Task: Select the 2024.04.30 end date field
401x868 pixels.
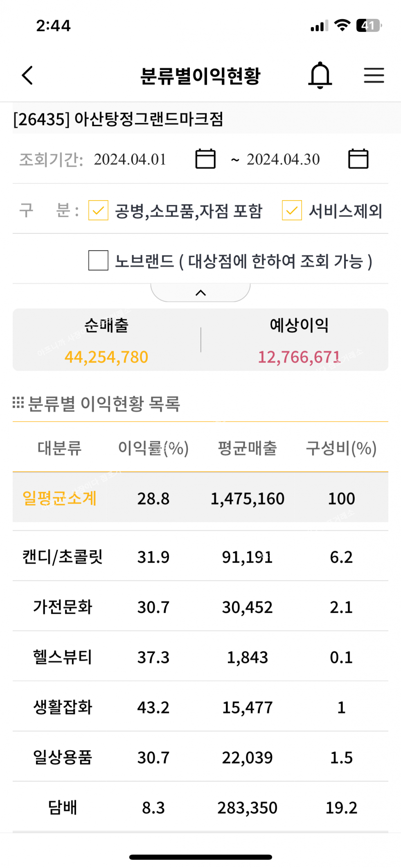Action: [x=283, y=159]
